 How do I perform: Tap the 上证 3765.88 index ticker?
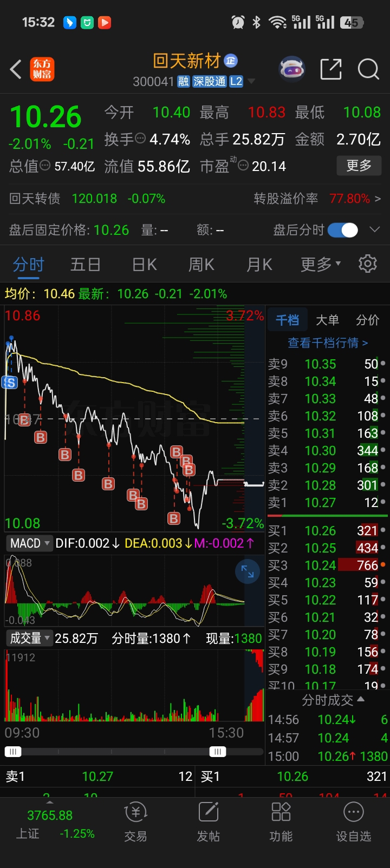point(50,824)
